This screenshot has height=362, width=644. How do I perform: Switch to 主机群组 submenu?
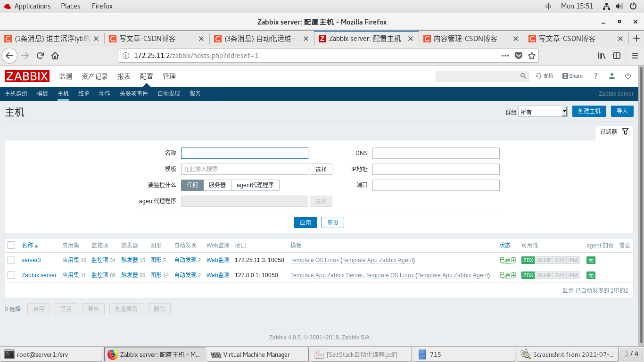click(x=16, y=93)
